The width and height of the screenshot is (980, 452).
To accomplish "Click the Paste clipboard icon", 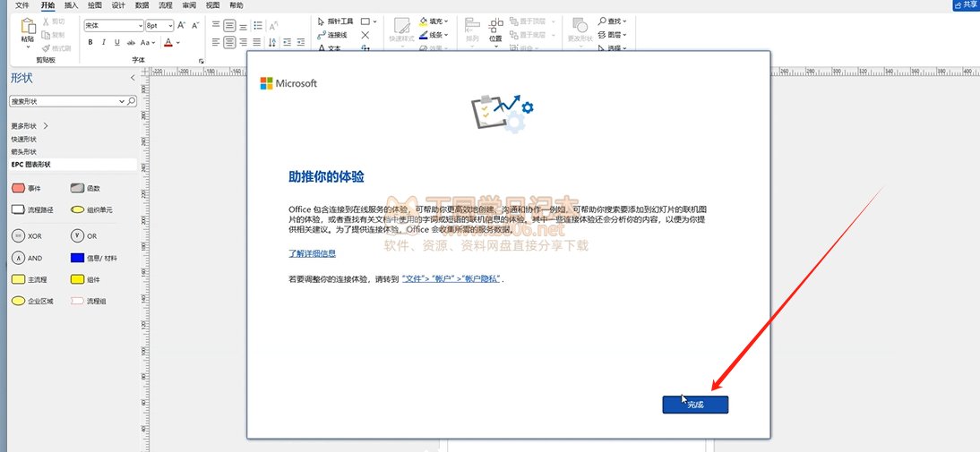I will pyautogui.click(x=28, y=29).
